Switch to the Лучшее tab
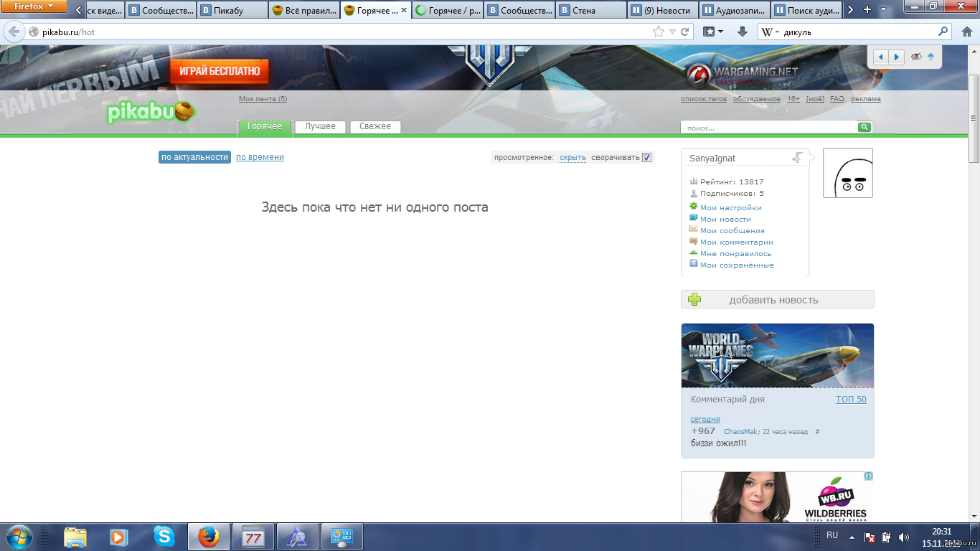 pos(320,126)
